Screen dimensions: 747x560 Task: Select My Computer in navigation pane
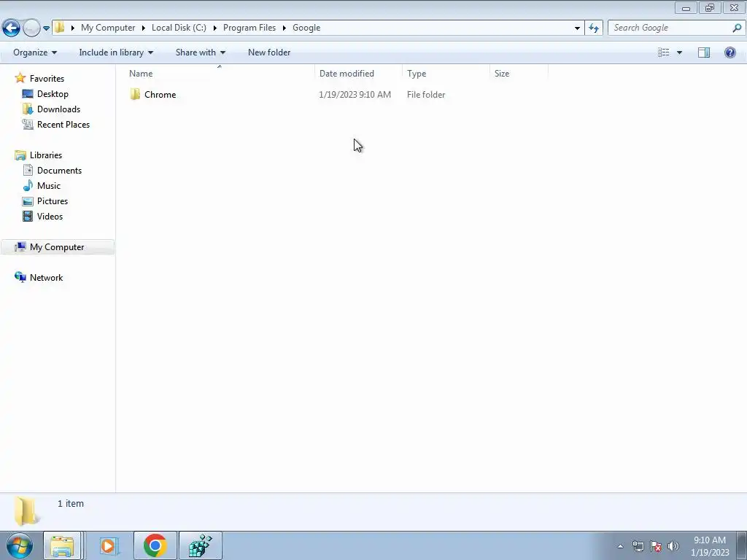(57, 246)
